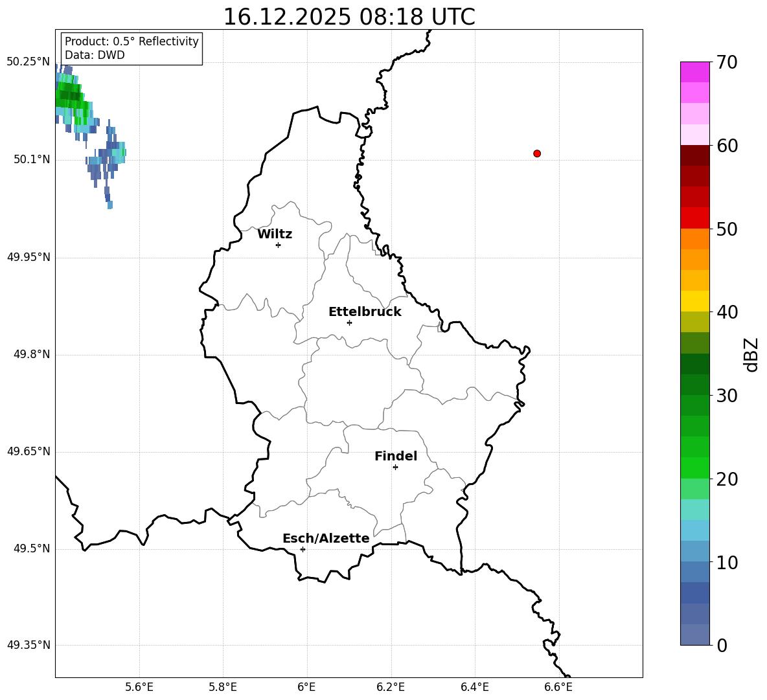767x700 pixels.
Task: Click the 'Data: DWD' text
Action: 95,55
